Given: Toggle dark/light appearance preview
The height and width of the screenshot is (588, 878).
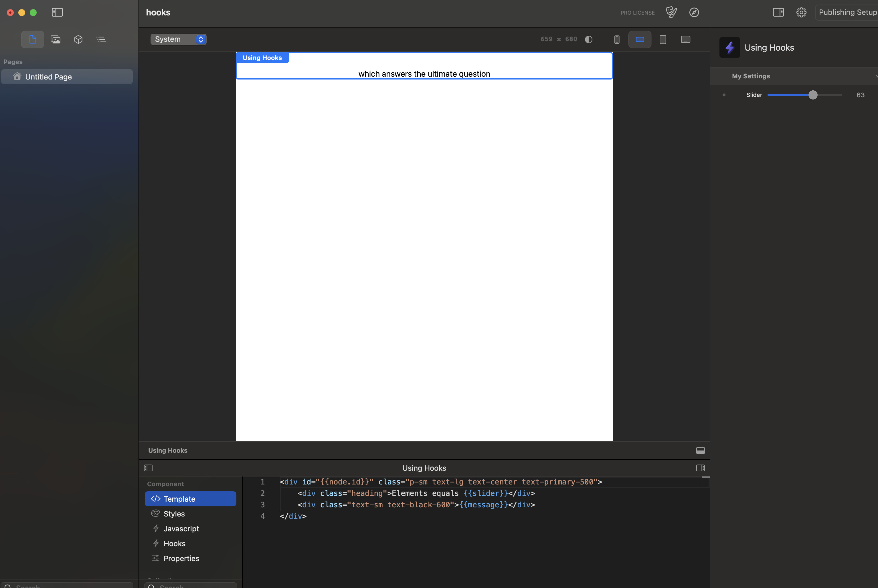Looking at the screenshot, I should pos(588,39).
